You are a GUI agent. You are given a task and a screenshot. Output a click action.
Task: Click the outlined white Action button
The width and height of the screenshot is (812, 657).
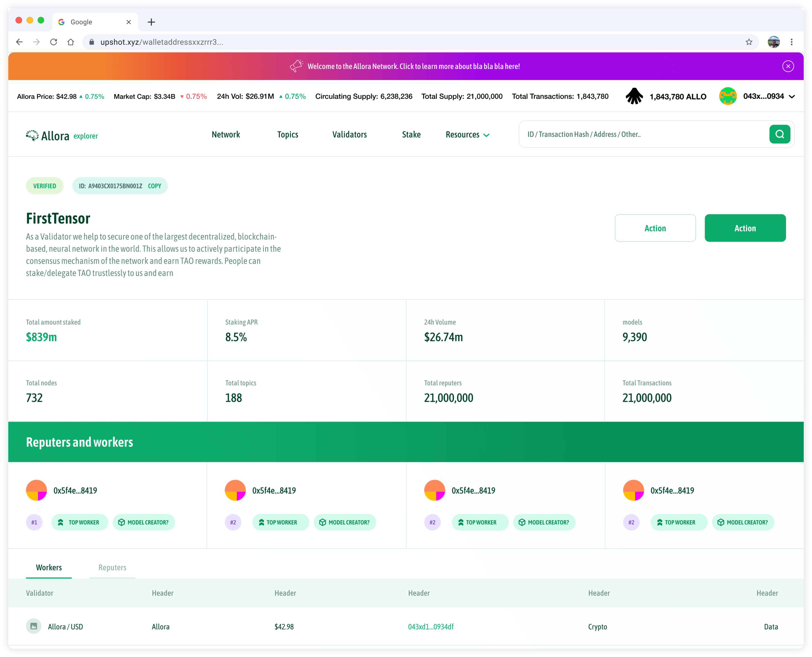655,228
